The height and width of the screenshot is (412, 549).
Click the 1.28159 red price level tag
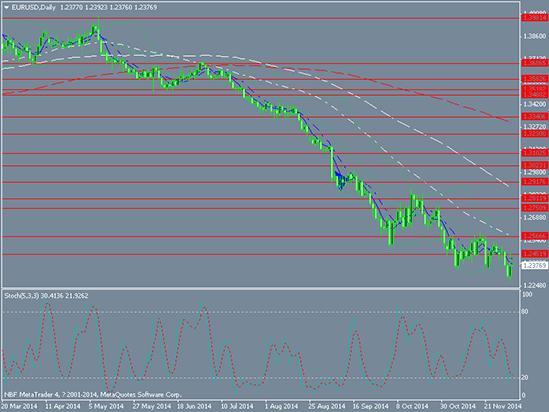pos(534,198)
